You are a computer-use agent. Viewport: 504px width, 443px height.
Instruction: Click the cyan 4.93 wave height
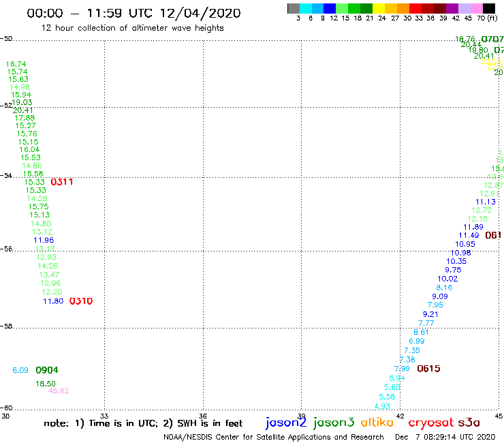[x=382, y=406]
